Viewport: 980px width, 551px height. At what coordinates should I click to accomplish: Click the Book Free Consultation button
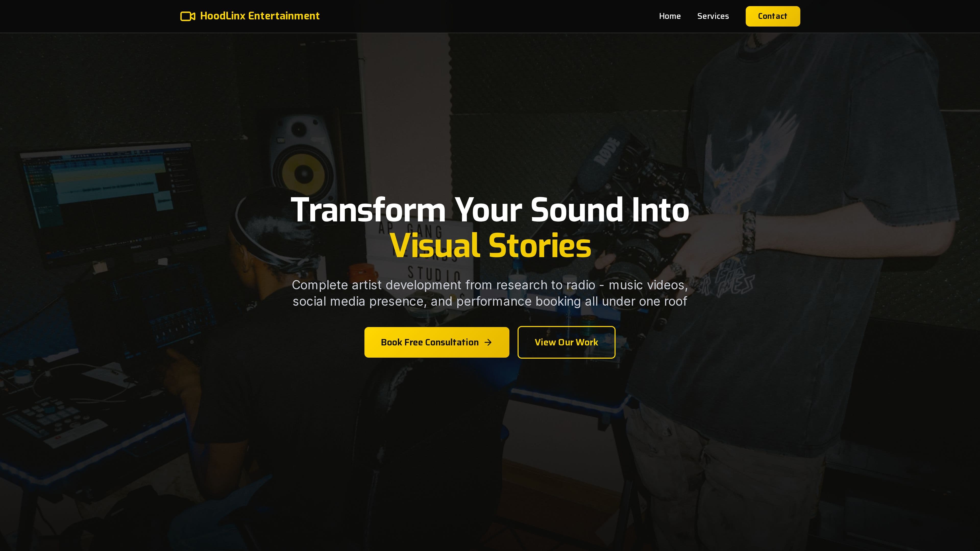coord(430,342)
